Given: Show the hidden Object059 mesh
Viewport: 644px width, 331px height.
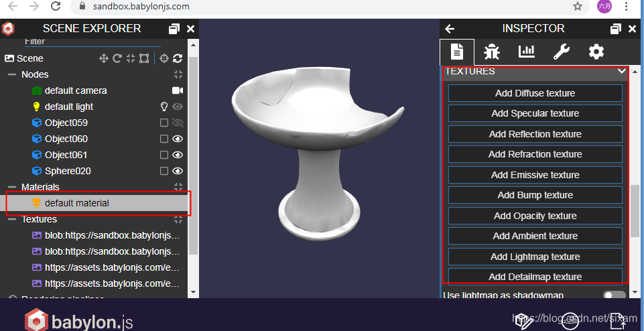Looking at the screenshot, I should (x=178, y=123).
